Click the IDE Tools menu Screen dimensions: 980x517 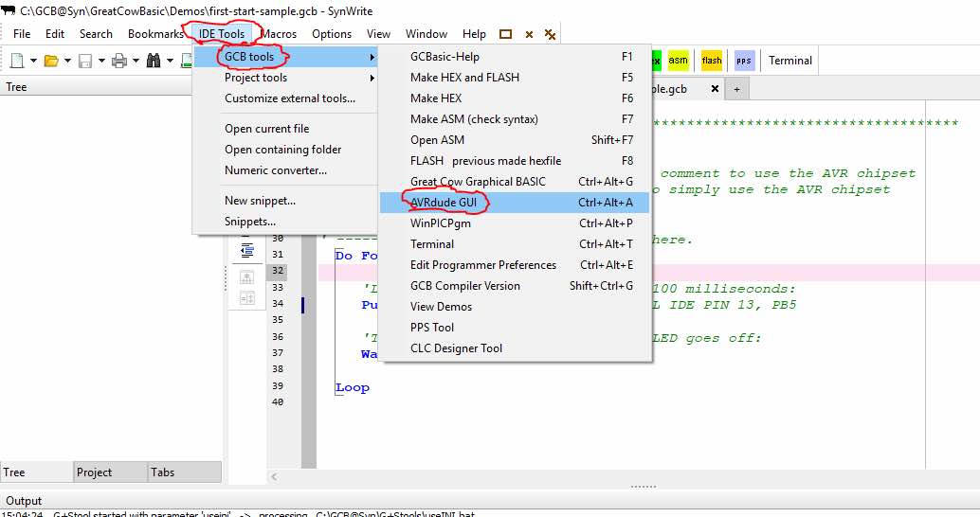tap(222, 34)
